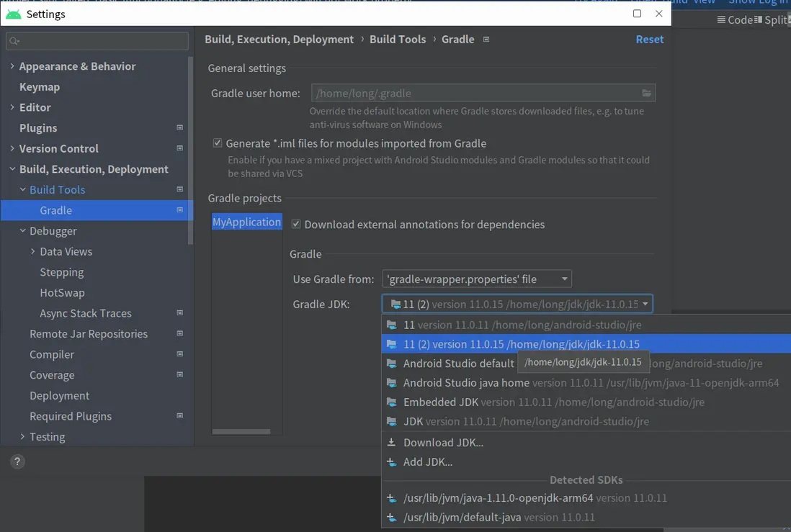Image resolution: width=791 pixels, height=532 pixels.
Task: Select MyApplication in Gradle projects list
Action: click(246, 222)
